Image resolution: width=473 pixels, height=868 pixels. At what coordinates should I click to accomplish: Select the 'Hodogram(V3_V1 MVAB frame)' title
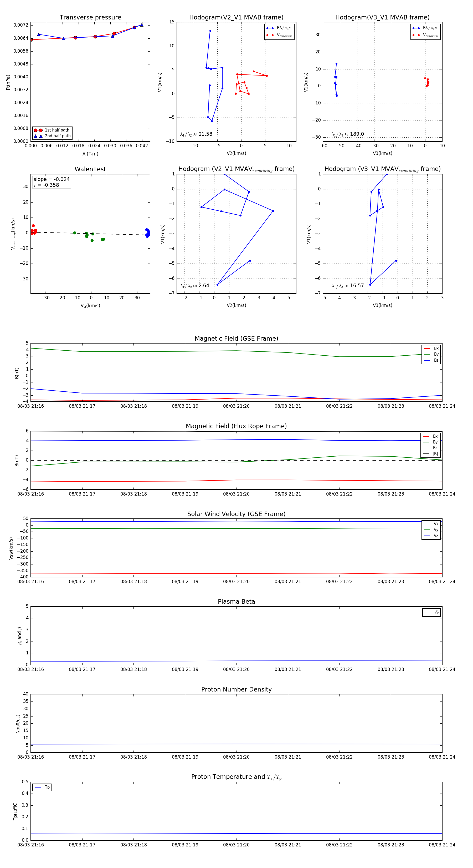[382, 18]
